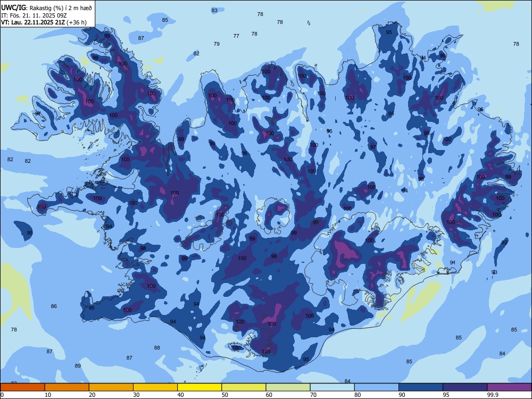Click the title 'UWC/IG: Rakastig (%) í 2 m hæð'
The width and height of the screenshot is (532, 399).
(x=46, y=8)
